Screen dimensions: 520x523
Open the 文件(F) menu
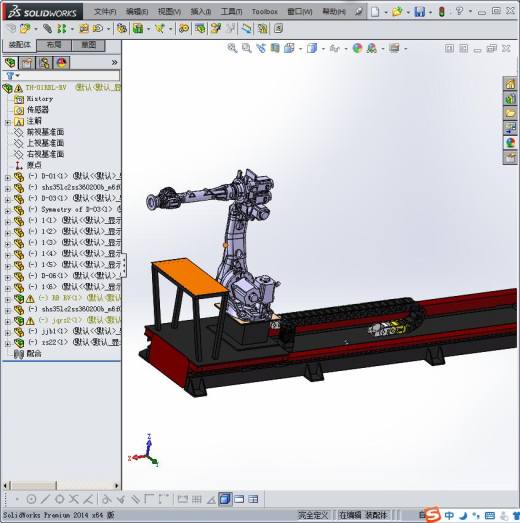[105, 11]
